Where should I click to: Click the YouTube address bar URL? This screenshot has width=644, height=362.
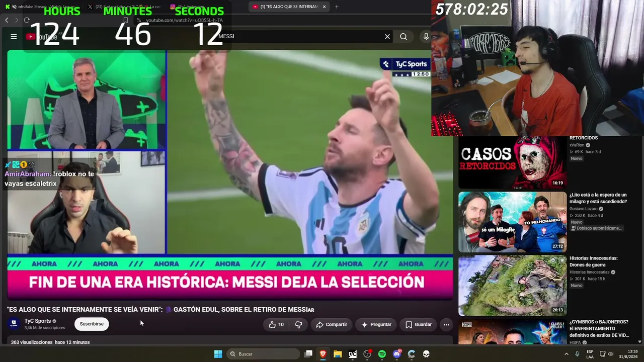pyautogui.click(x=184, y=20)
